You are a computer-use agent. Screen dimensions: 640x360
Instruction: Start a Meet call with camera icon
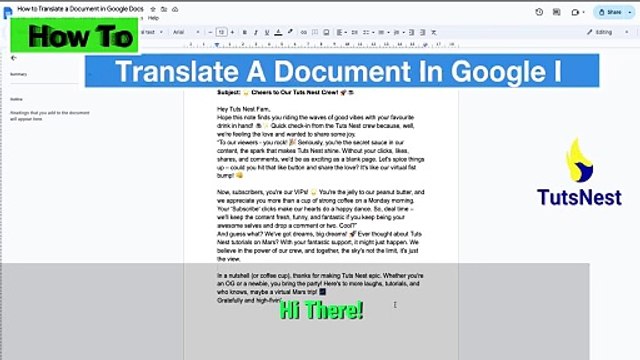(575, 12)
